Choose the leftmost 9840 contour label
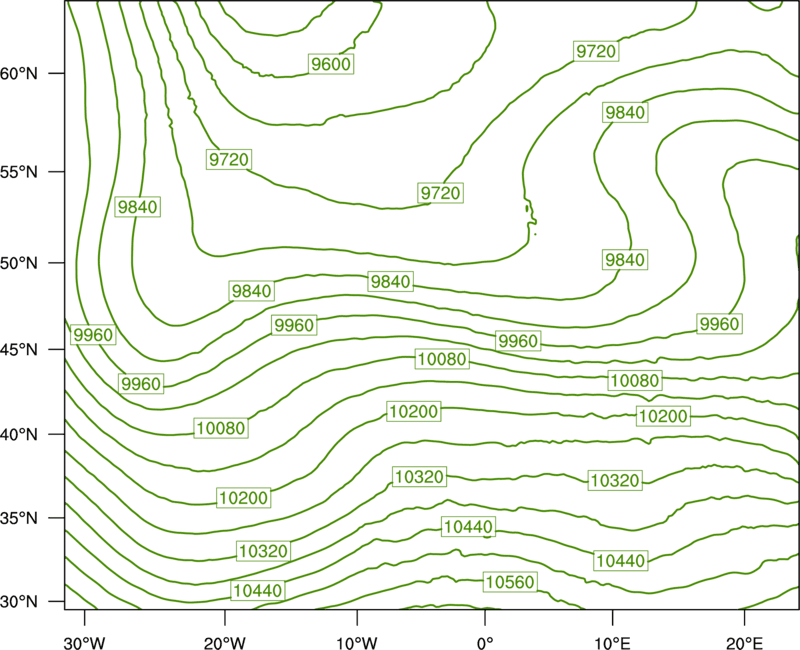 [x=137, y=207]
